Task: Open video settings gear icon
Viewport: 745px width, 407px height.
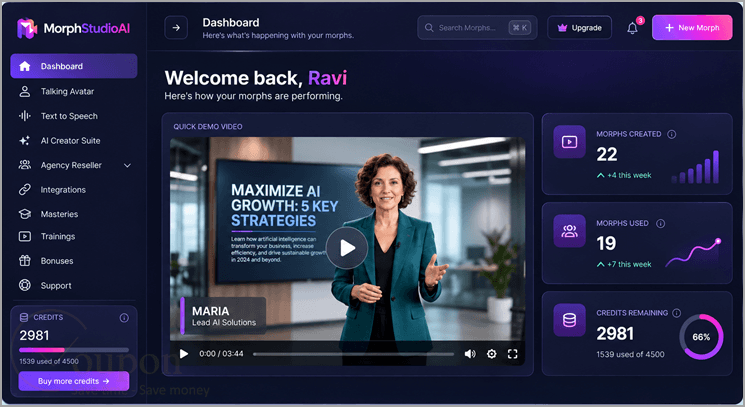Action: pos(492,354)
